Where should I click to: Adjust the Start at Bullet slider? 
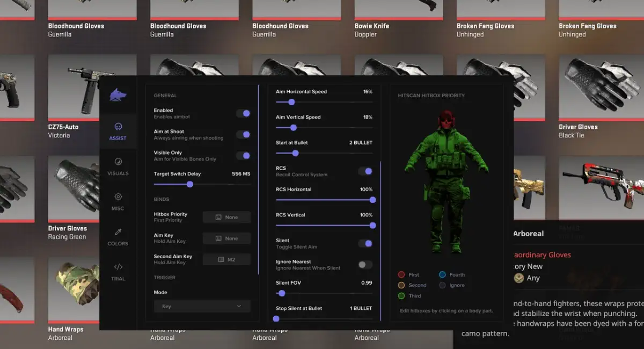tap(324, 153)
